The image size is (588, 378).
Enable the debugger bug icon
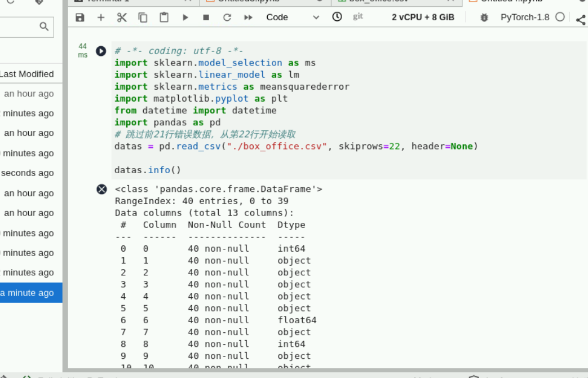[x=484, y=17]
